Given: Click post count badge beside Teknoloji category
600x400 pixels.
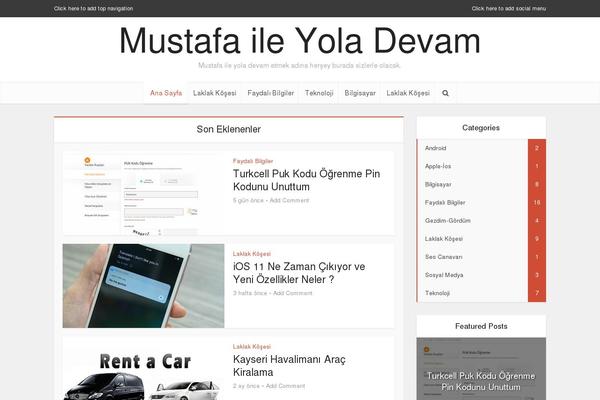Looking at the screenshot, I should [x=537, y=293].
